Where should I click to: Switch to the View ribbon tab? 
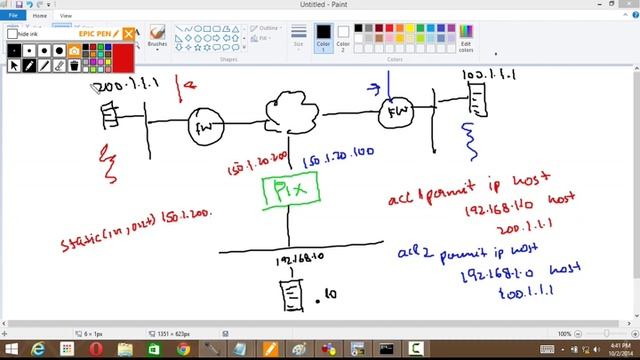(66, 16)
